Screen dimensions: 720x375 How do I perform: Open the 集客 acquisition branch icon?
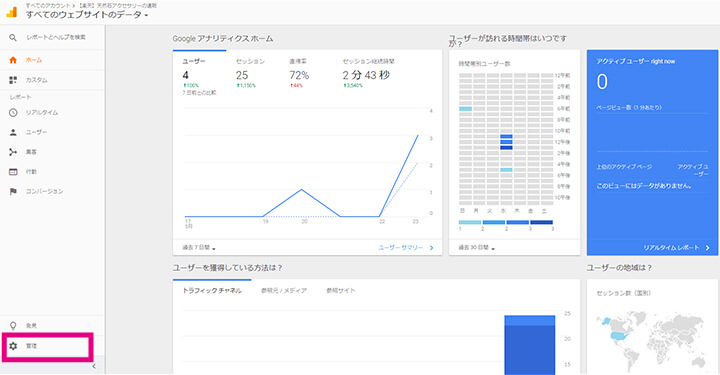pos(13,152)
